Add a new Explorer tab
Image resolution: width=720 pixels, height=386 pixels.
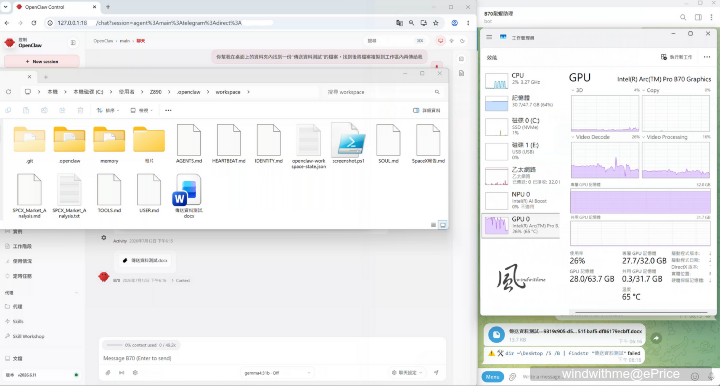tap(45, 77)
